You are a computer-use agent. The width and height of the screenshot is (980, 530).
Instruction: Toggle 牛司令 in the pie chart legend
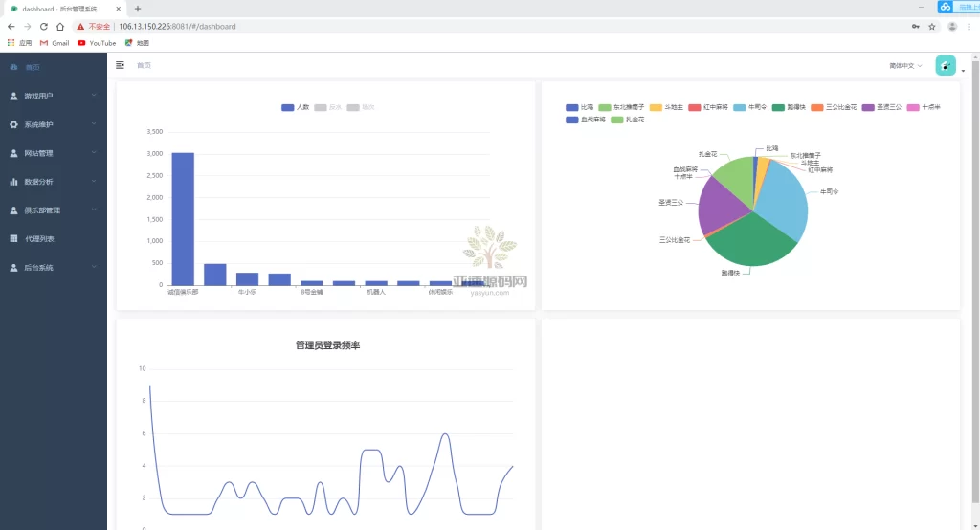(751, 107)
